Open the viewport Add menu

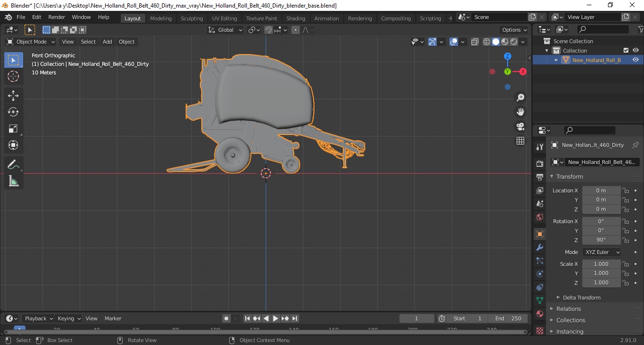pos(107,42)
